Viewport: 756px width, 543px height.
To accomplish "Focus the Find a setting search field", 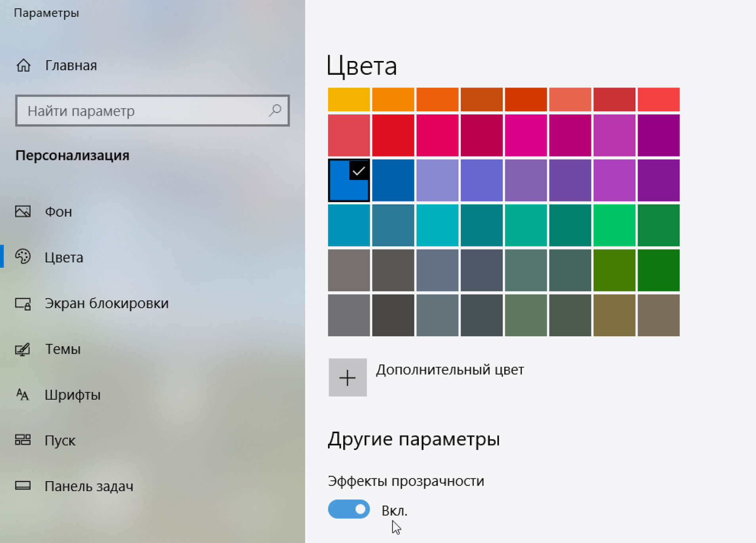I will pos(143,111).
